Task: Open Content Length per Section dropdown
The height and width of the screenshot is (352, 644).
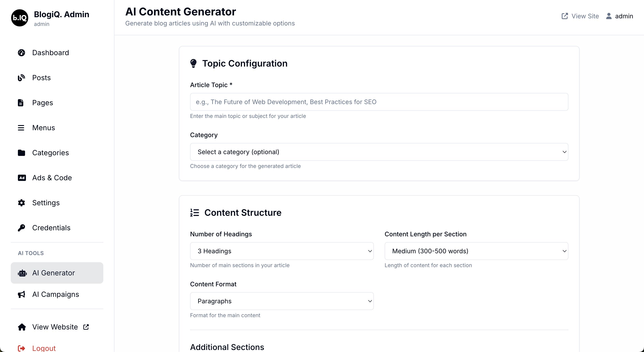Action: pyautogui.click(x=476, y=251)
